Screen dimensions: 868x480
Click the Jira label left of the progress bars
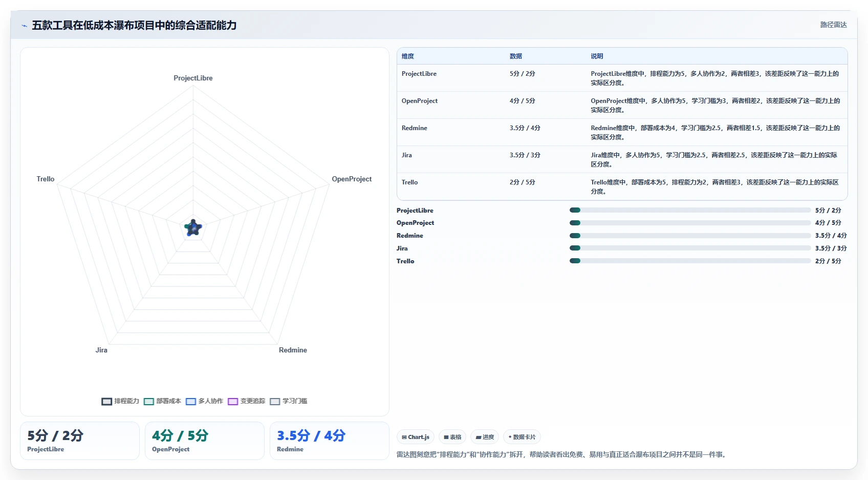(x=402, y=248)
